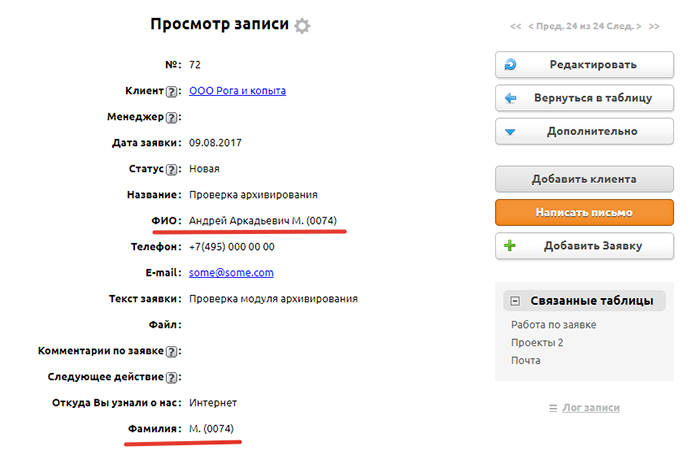
Task: Jump to first record with << arrows
Action: pos(515,26)
